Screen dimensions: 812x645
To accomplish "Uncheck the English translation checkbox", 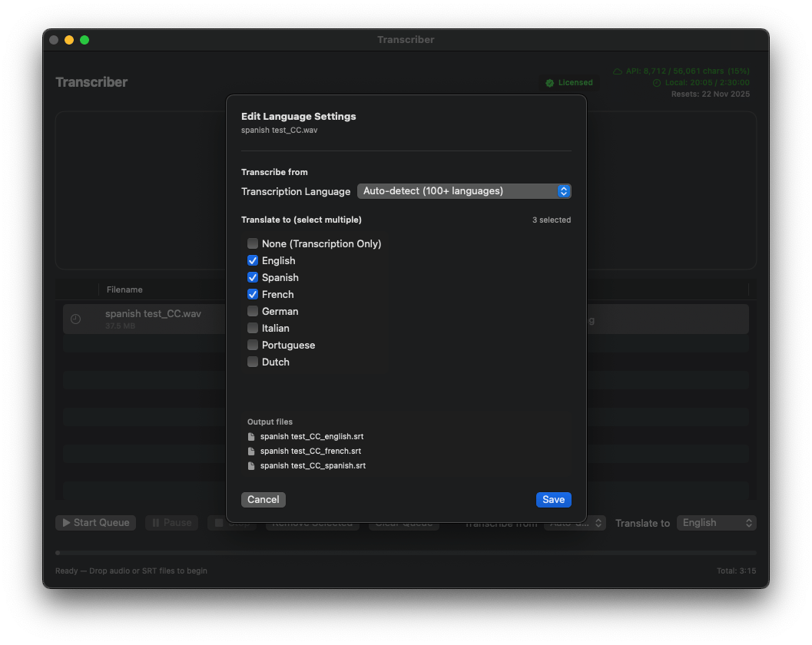I will click(x=253, y=261).
